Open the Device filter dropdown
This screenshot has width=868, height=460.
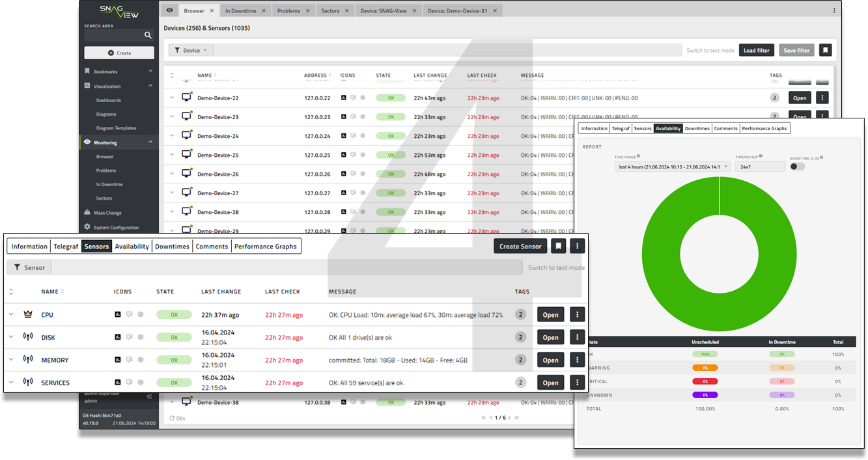(x=191, y=50)
